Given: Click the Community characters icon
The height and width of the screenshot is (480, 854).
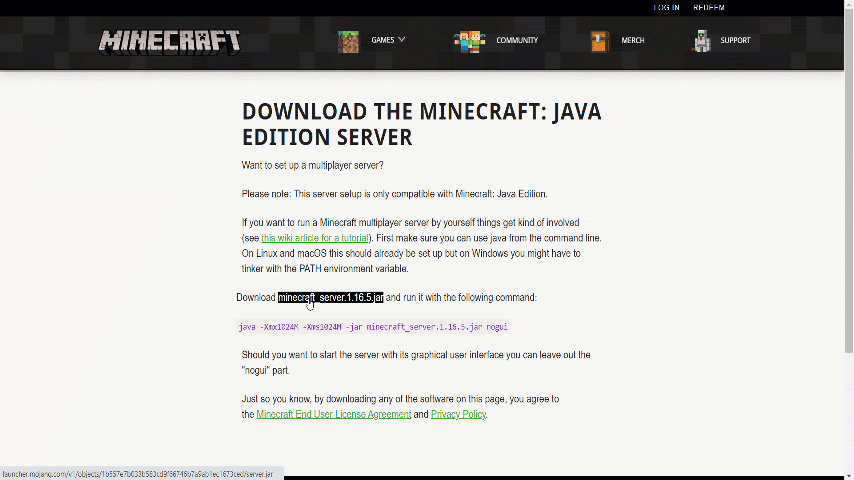Looking at the screenshot, I should click(x=469, y=41).
